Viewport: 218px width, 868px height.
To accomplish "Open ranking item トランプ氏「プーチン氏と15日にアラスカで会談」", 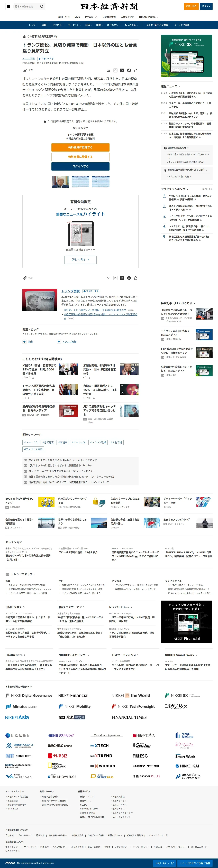I will [190, 218].
